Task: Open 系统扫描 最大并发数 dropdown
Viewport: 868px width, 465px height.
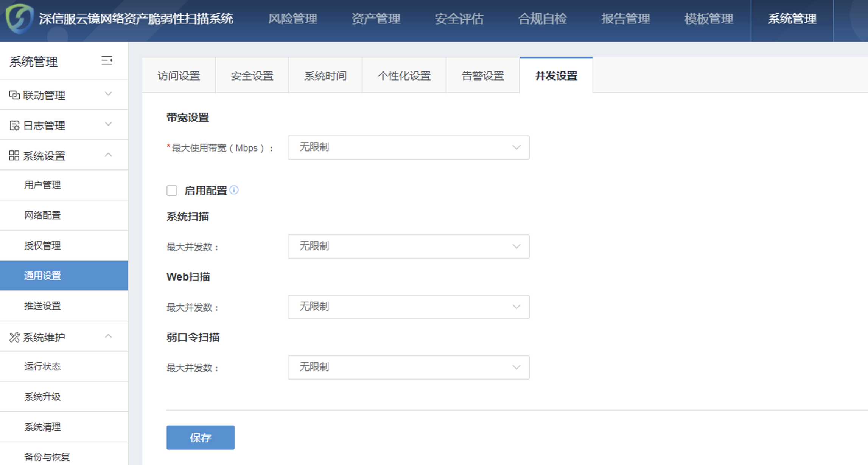Action: (x=408, y=246)
